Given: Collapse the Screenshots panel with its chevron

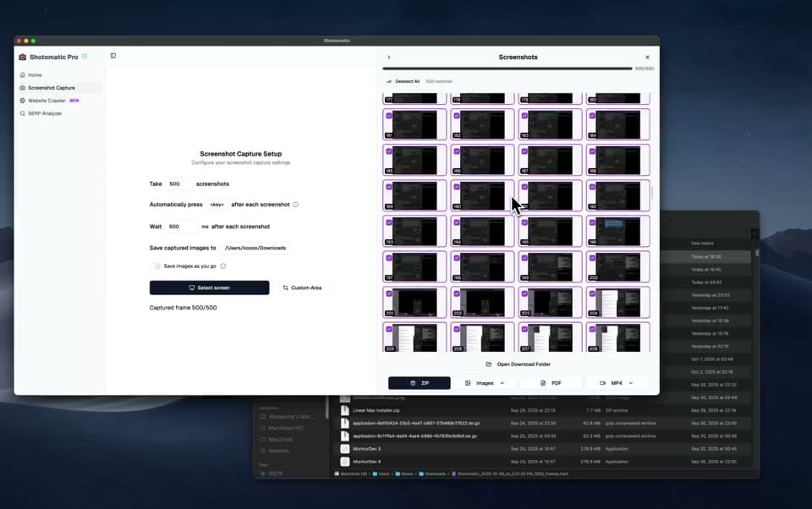Looking at the screenshot, I should (389, 57).
